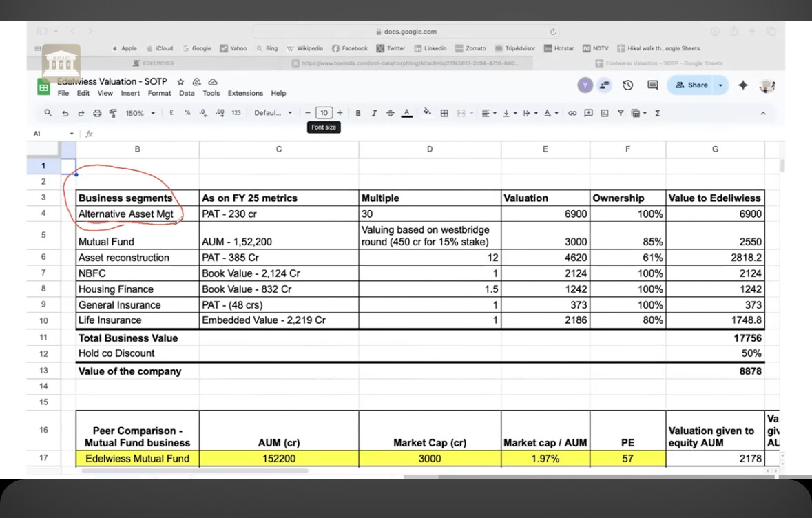Viewport: 812px width, 518px height.
Task: Open the comments panel icon
Action: click(x=652, y=85)
